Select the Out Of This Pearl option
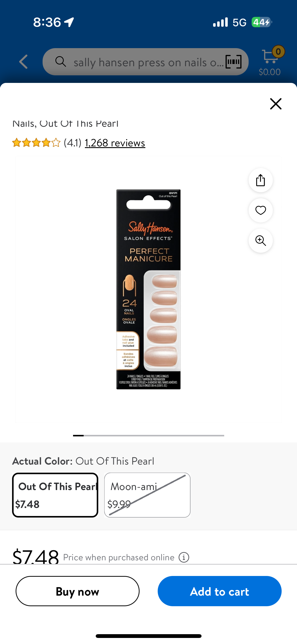 click(x=55, y=495)
